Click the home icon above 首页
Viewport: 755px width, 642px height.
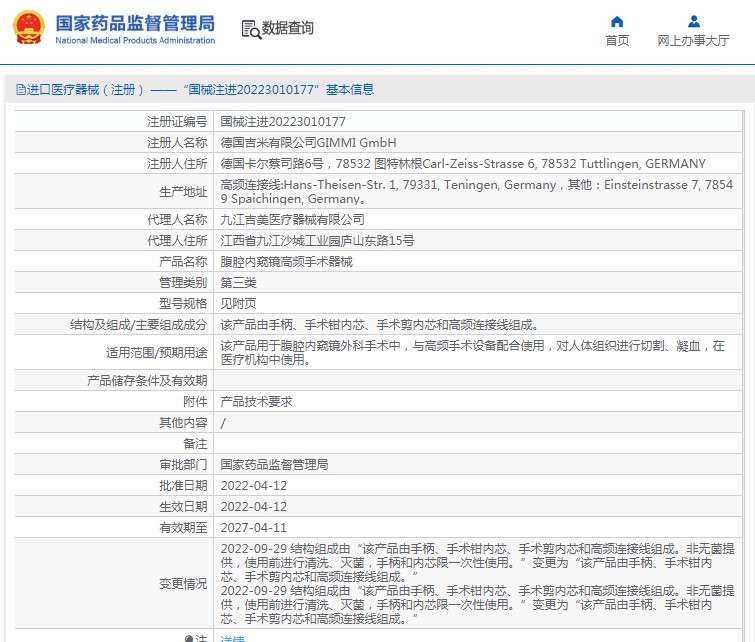[617, 21]
